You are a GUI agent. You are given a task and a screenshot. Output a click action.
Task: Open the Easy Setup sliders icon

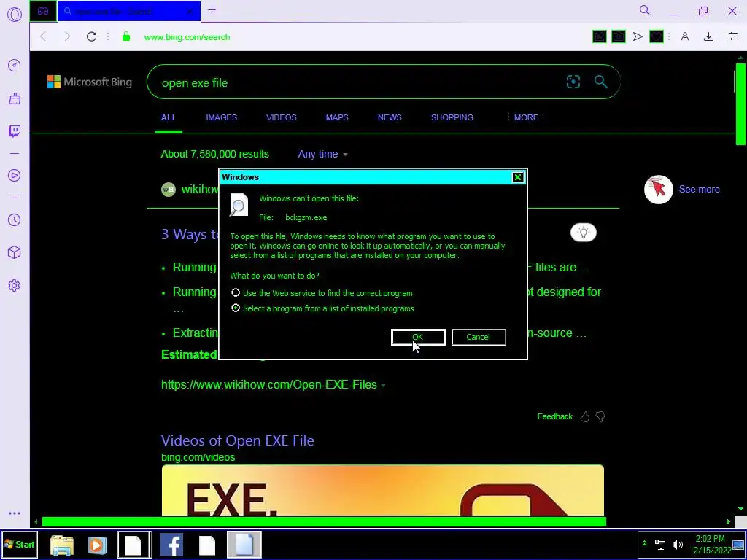(x=733, y=36)
